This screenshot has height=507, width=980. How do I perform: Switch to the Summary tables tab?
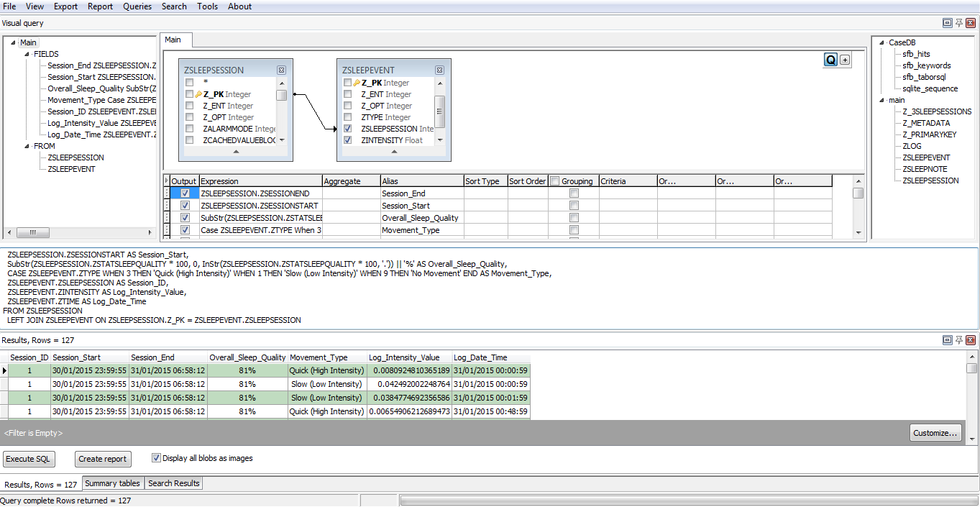point(113,483)
